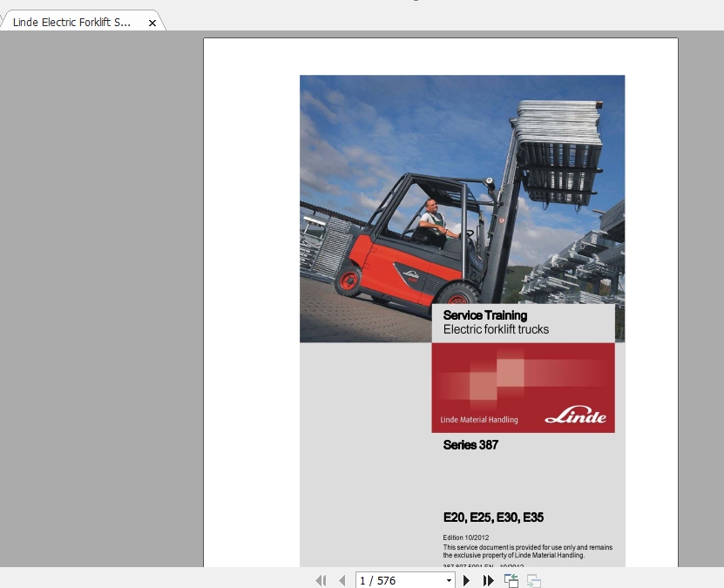Click the 'Linde Material Handling' banner text
724x588 pixels.
(x=479, y=420)
